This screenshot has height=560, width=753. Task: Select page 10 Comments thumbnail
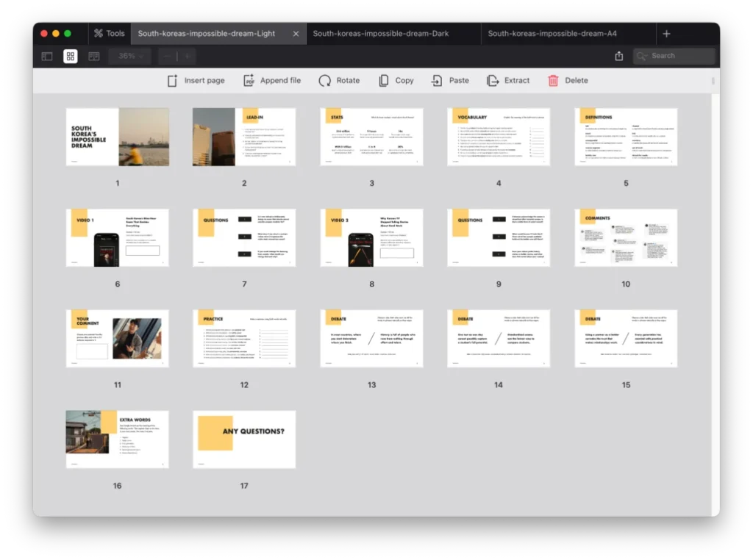tap(626, 237)
